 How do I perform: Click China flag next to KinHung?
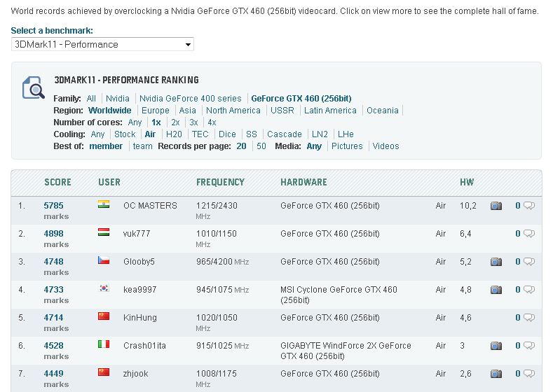(x=104, y=316)
